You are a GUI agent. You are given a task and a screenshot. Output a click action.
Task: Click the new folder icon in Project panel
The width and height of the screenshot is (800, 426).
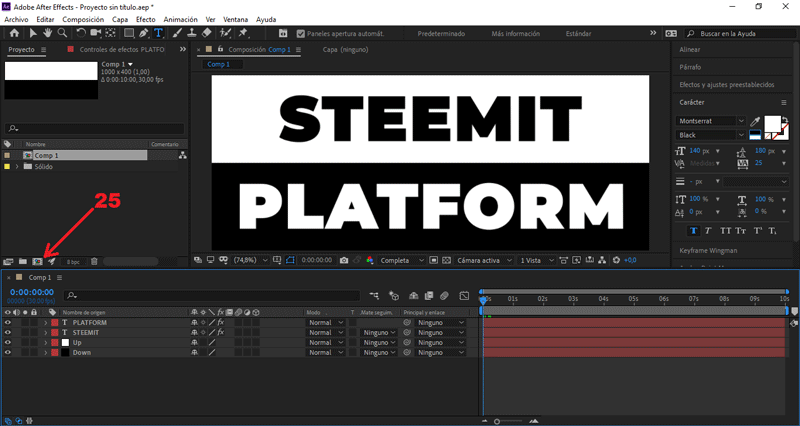23,262
